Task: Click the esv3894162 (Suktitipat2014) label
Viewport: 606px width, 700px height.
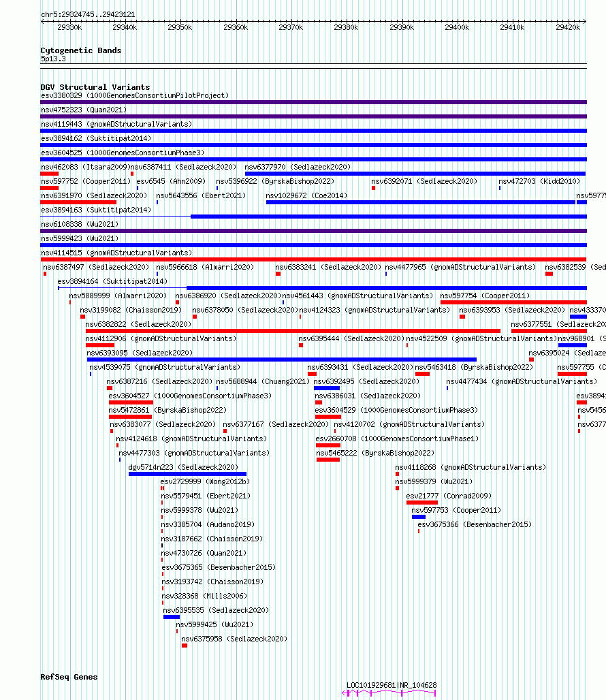Action: (x=96, y=138)
